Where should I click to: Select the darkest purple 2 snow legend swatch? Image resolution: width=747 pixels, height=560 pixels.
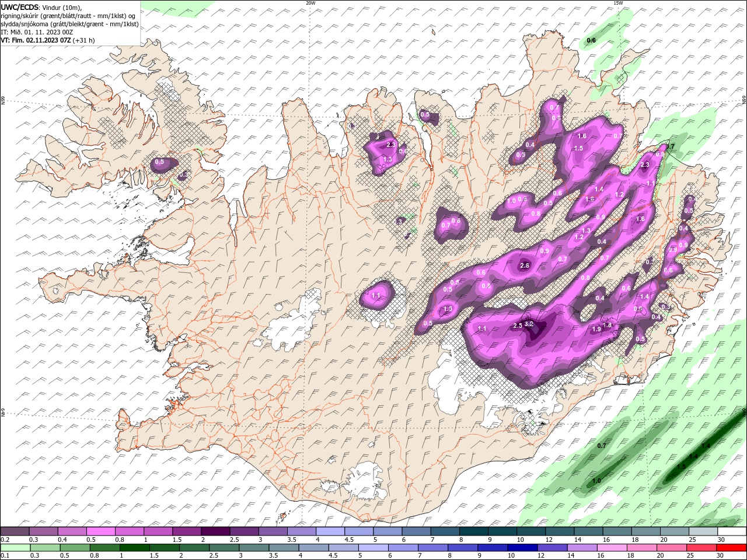[x=215, y=531]
